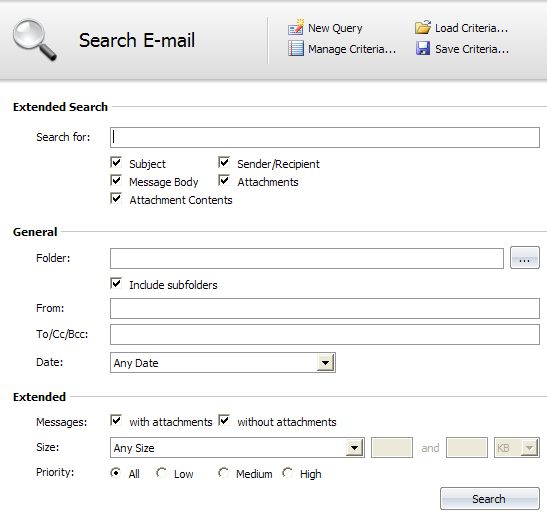Toggle the Attachment Contents checkbox

pyautogui.click(x=116, y=198)
